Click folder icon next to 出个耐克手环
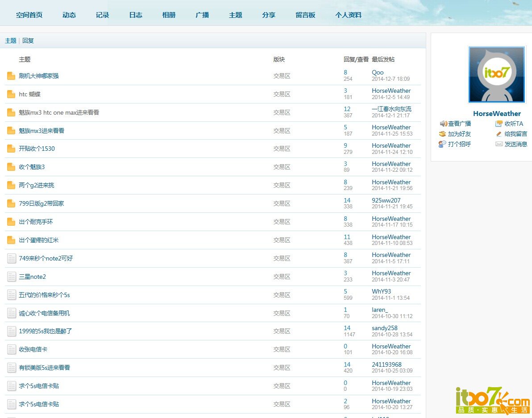 coord(11,222)
